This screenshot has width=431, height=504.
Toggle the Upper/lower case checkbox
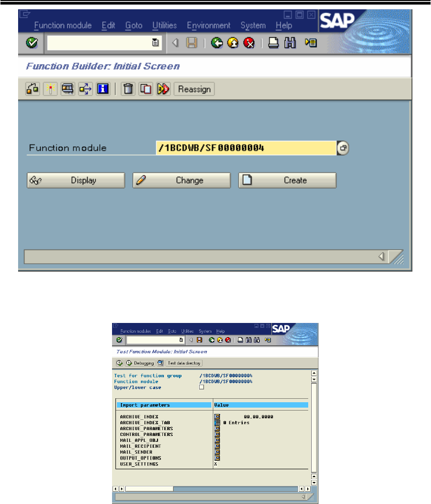pyautogui.click(x=202, y=387)
